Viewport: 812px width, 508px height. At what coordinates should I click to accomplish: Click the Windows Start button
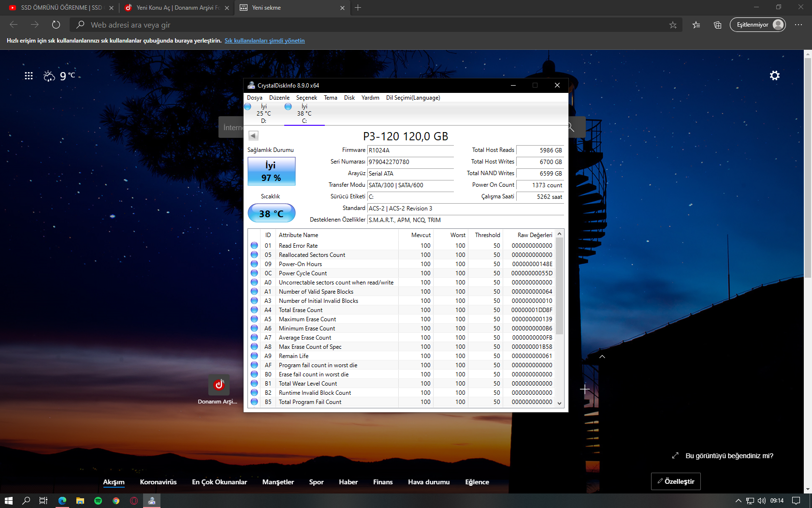click(x=8, y=501)
